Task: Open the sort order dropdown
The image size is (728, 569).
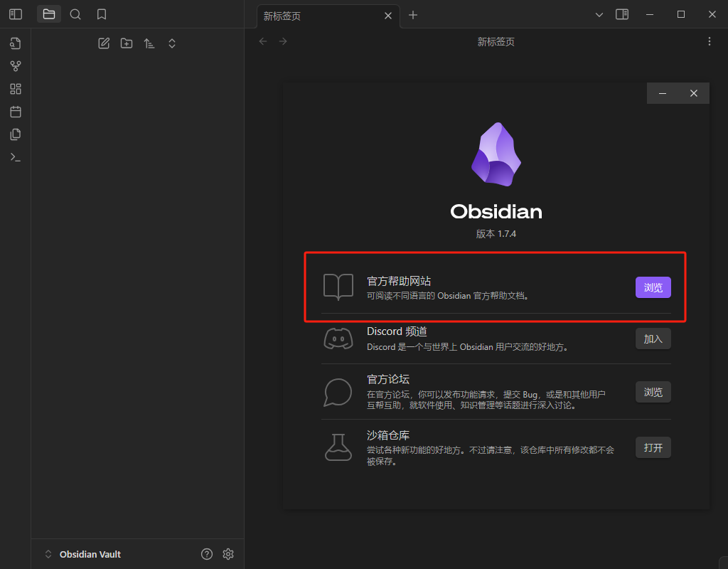Action: tap(149, 43)
